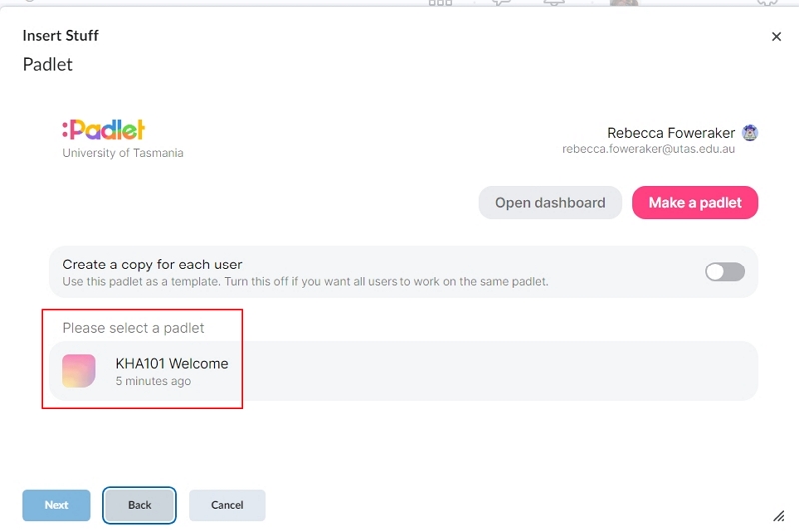Click Make a padlet button
Screen dimensions: 799x532
coord(695,202)
